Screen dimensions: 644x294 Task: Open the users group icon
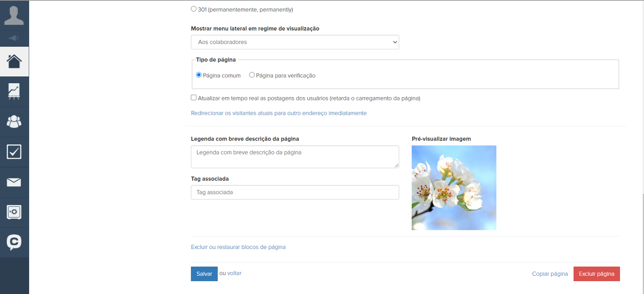[x=14, y=122]
